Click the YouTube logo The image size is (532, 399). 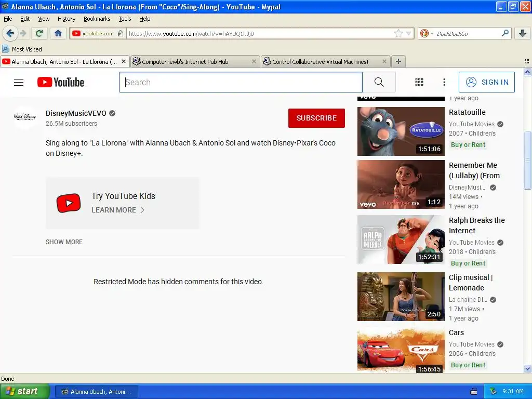pyautogui.click(x=61, y=82)
